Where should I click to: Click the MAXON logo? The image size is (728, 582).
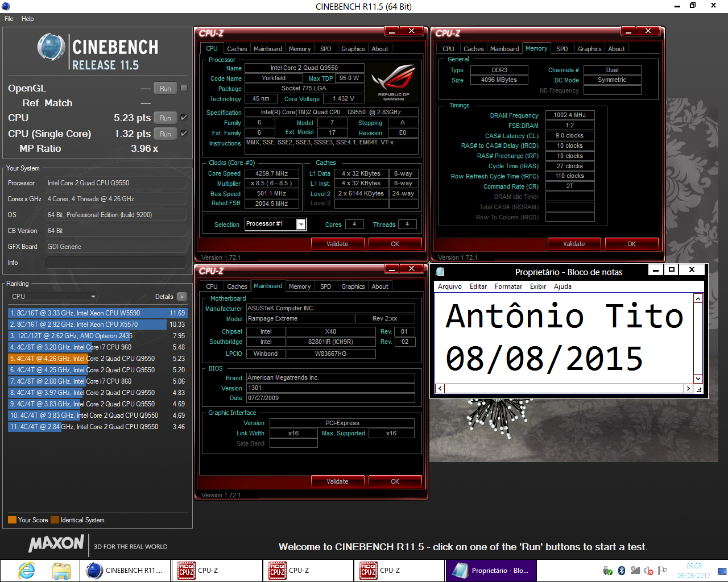click(56, 543)
